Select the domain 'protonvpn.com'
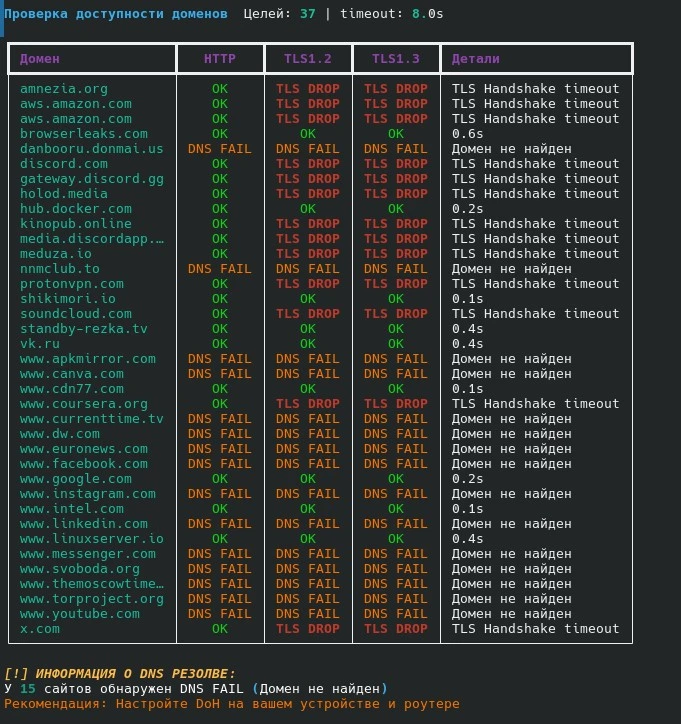This screenshot has height=724, width=681. (x=72, y=284)
